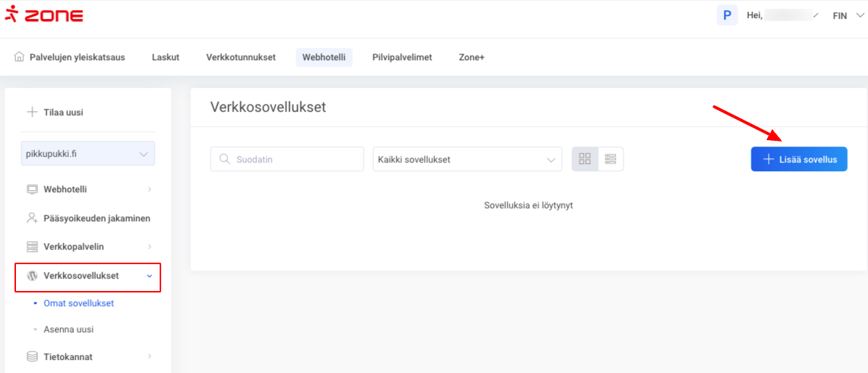Click Tilaa uusi in the sidebar
This screenshot has height=373, width=868.
tap(62, 112)
